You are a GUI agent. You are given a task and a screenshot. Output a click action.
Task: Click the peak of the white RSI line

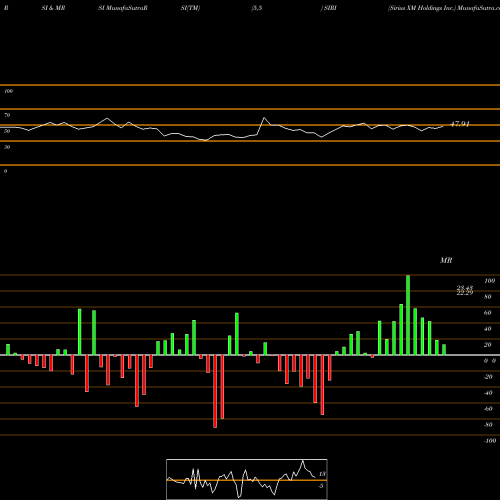[264, 117]
